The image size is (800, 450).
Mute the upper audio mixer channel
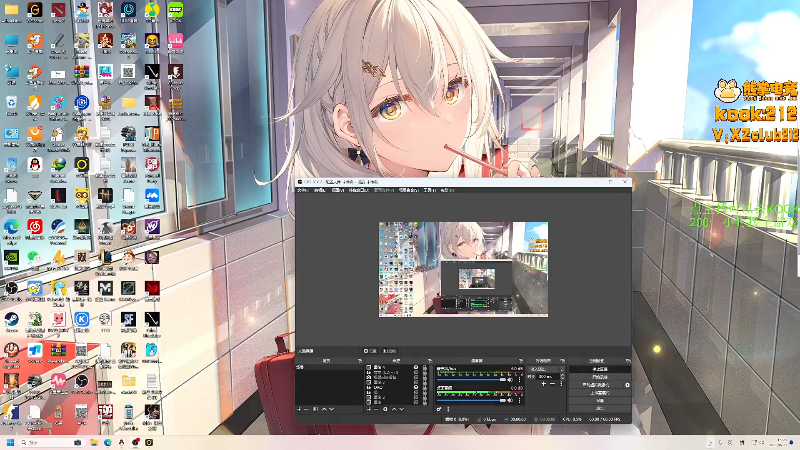[510, 380]
